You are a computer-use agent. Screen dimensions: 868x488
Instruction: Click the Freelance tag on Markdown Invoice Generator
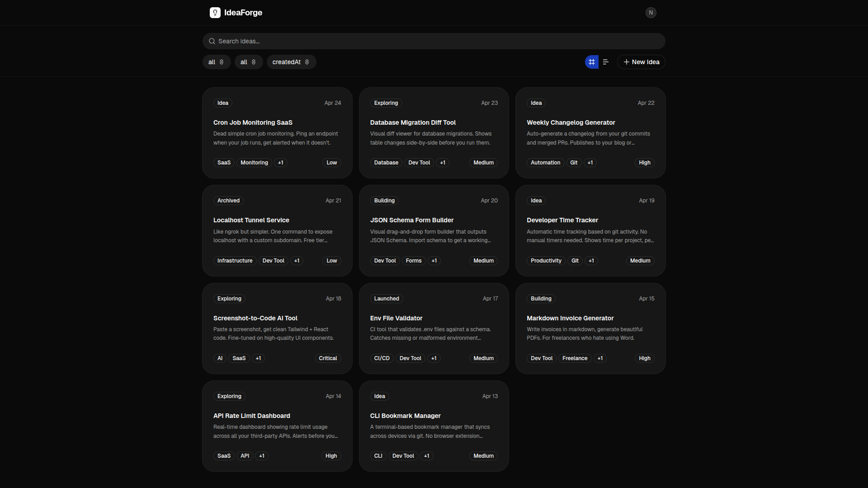click(575, 358)
